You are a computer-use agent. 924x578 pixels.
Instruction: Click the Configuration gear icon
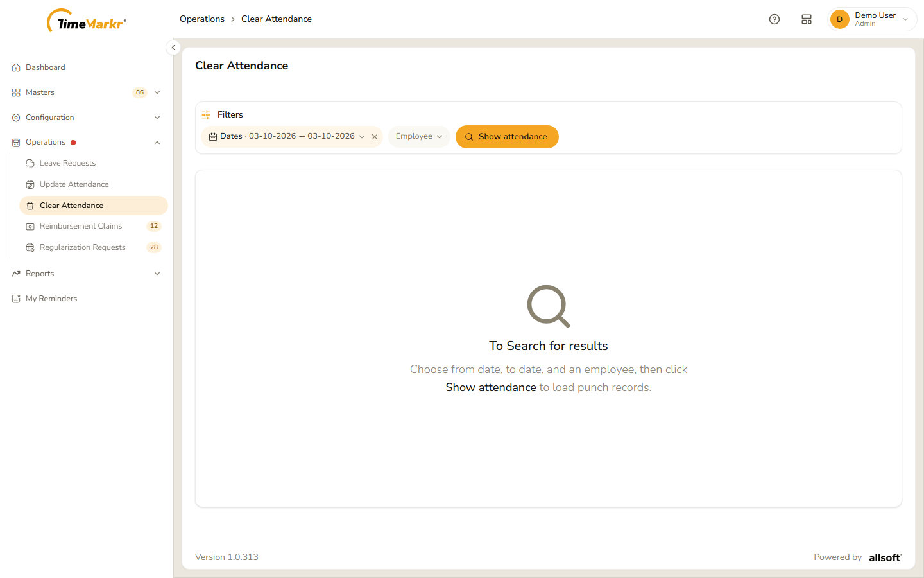[16, 118]
